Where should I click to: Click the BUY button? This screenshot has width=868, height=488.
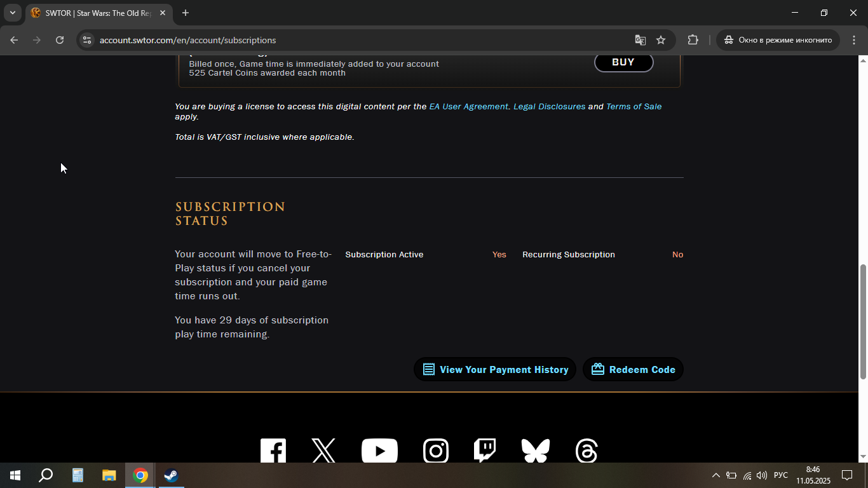[x=623, y=62]
